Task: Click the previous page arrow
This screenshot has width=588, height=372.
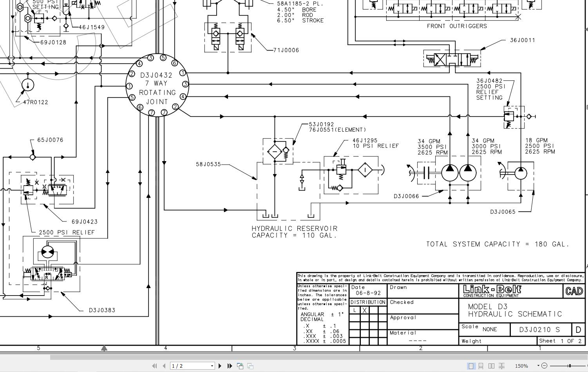Action: (164, 366)
